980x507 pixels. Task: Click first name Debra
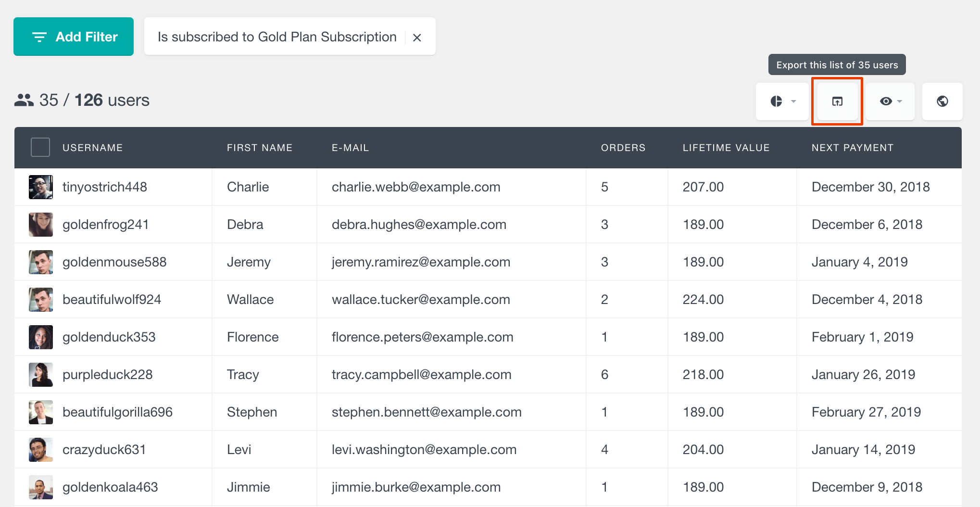tap(245, 225)
